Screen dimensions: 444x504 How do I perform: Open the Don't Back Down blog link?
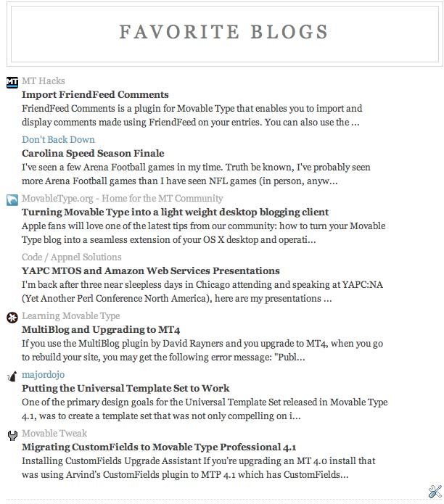(58, 139)
